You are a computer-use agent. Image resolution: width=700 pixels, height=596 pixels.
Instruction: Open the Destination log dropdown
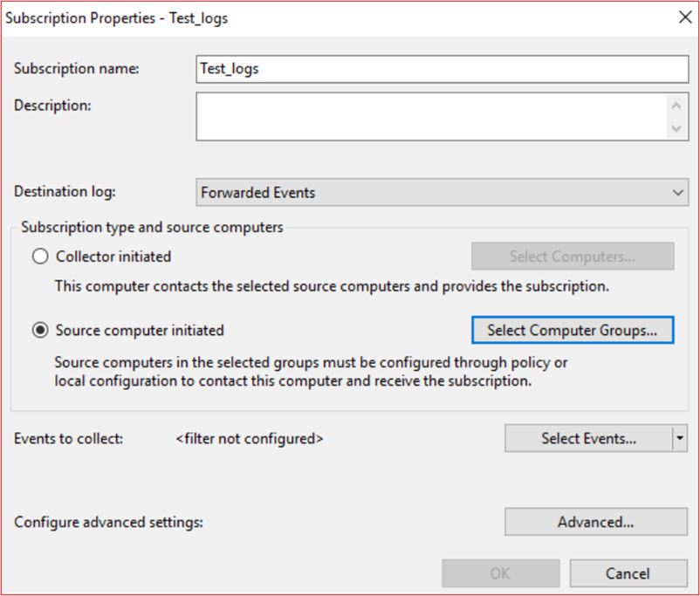click(442, 193)
